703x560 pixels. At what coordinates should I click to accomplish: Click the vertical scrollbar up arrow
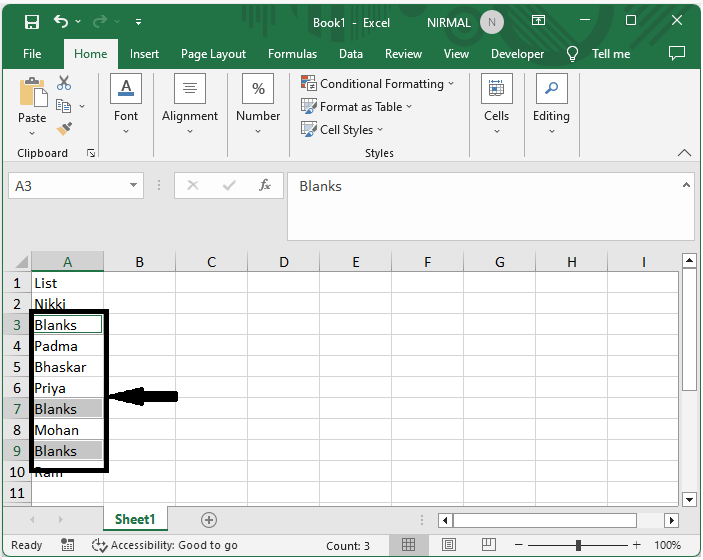click(x=689, y=260)
